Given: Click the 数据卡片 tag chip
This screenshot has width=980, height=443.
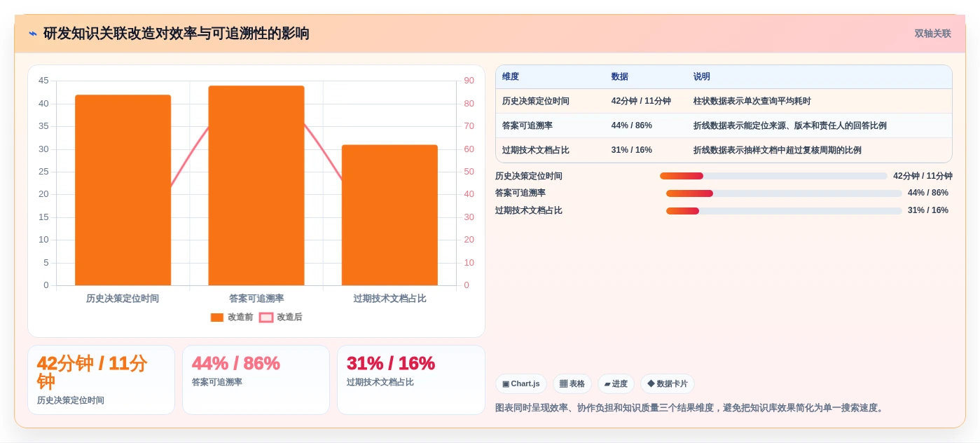Looking at the screenshot, I should [x=668, y=383].
